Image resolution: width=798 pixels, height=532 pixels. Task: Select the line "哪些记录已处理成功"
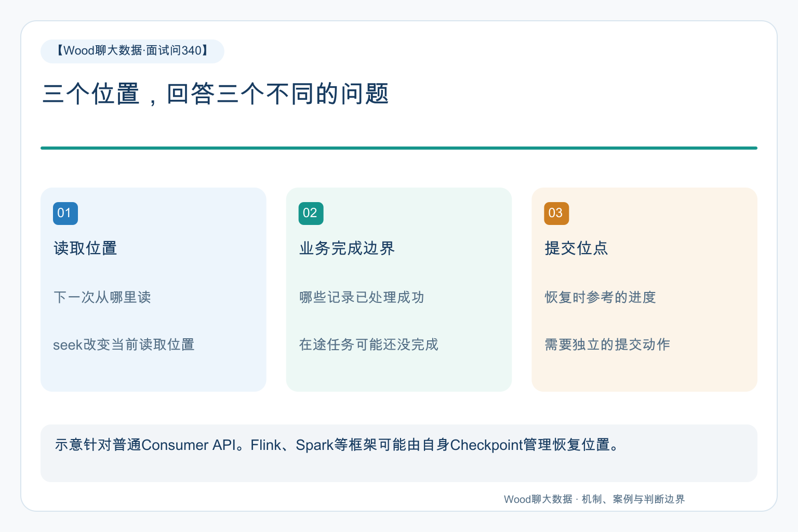click(x=362, y=297)
